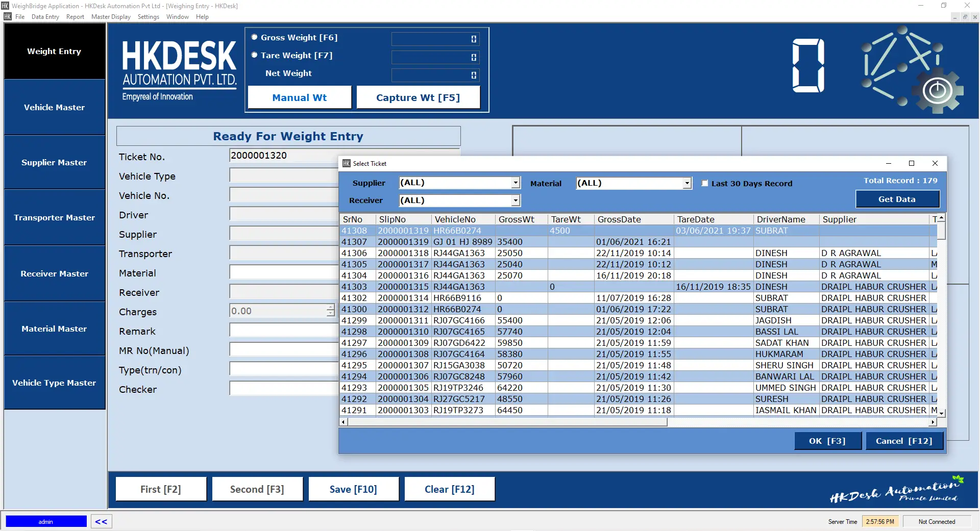Click the GrossWt column header
Image resolution: width=980 pixels, height=531 pixels.
pos(521,219)
